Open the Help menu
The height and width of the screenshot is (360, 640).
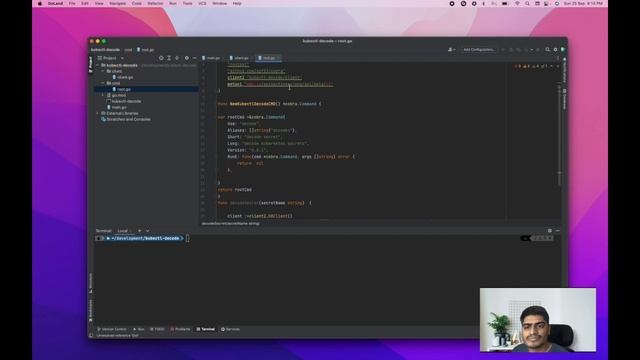pos(237,4)
